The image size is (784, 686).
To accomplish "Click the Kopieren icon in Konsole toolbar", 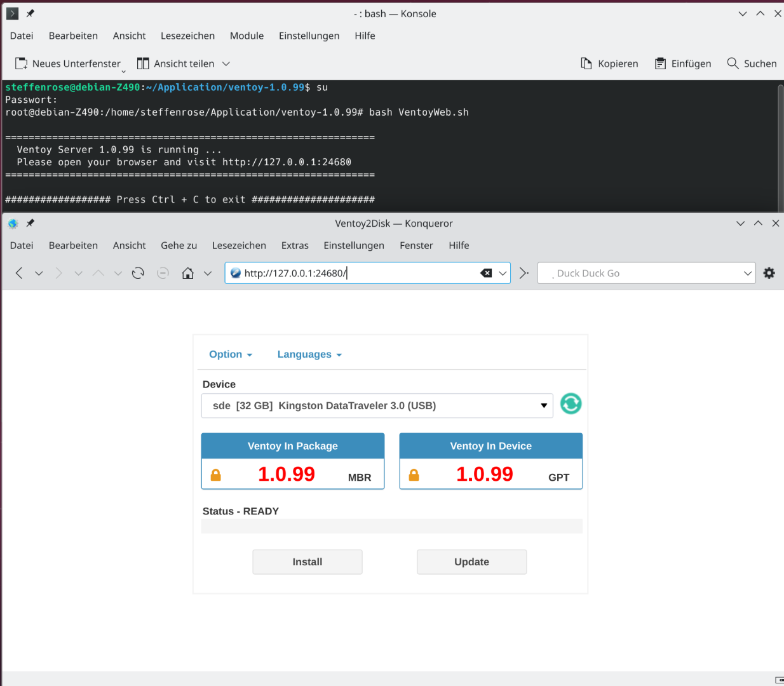I will [586, 64].
